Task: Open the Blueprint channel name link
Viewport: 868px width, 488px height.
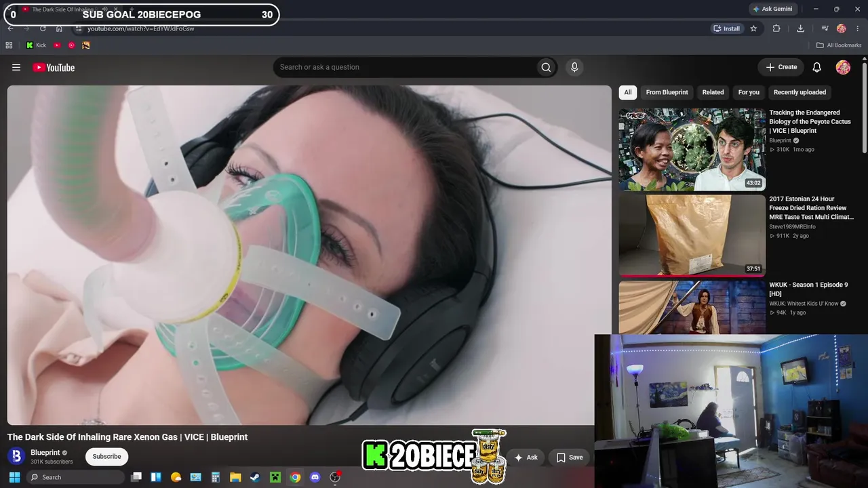Action: pos(45,453)
